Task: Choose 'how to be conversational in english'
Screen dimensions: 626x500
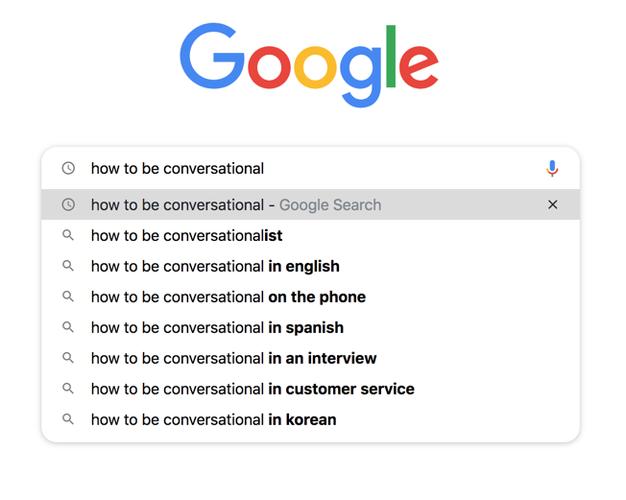Action: click(311, 266)
